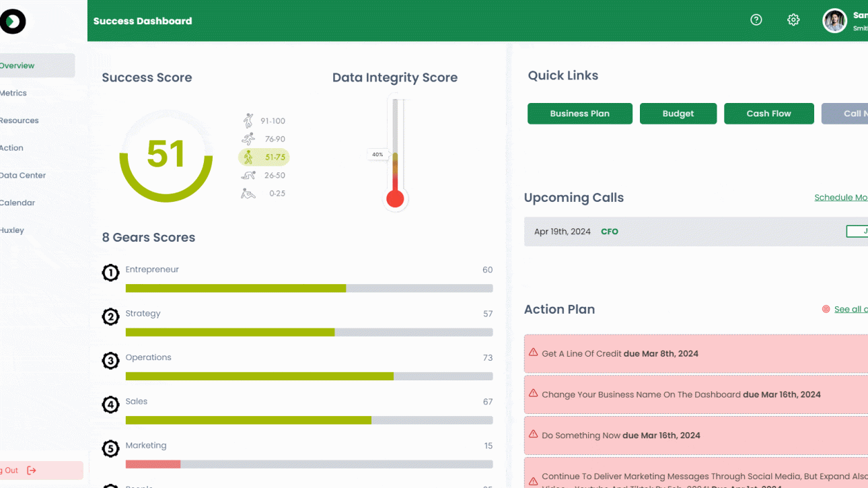Click the Sales score value 67
This screenshot has height=488, width=868.
[x=487, y=402]
